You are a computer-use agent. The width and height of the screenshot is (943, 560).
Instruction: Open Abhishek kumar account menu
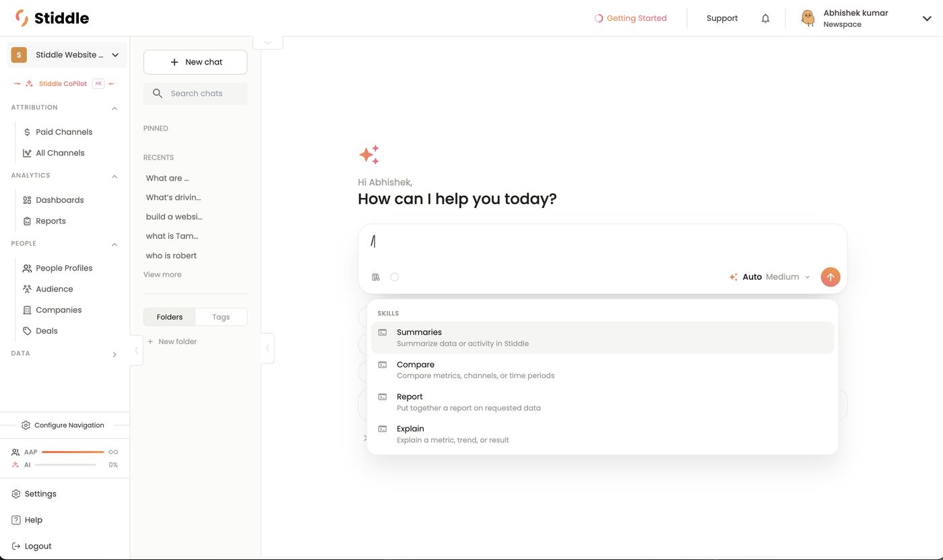pos(866,18)
